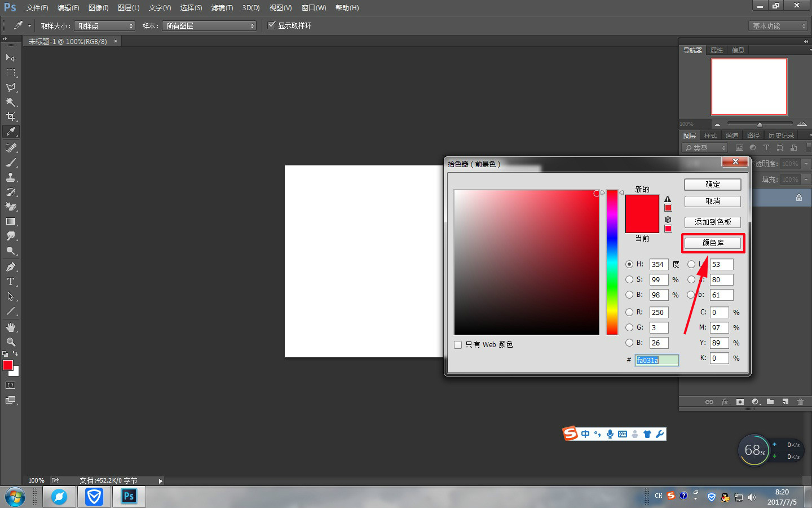Screen dimensions: 812x508
Task: Switch to the 属性 tab
Action: (717, 50)
